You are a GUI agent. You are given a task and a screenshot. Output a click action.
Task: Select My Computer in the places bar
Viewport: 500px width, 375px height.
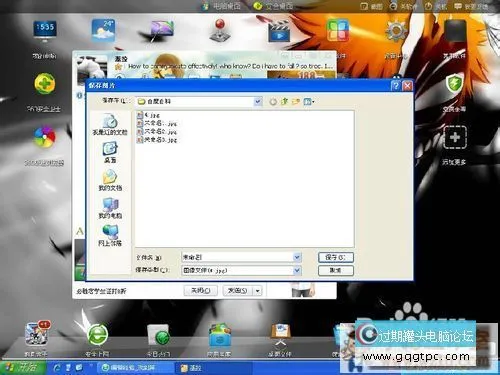tap(110, 208)
